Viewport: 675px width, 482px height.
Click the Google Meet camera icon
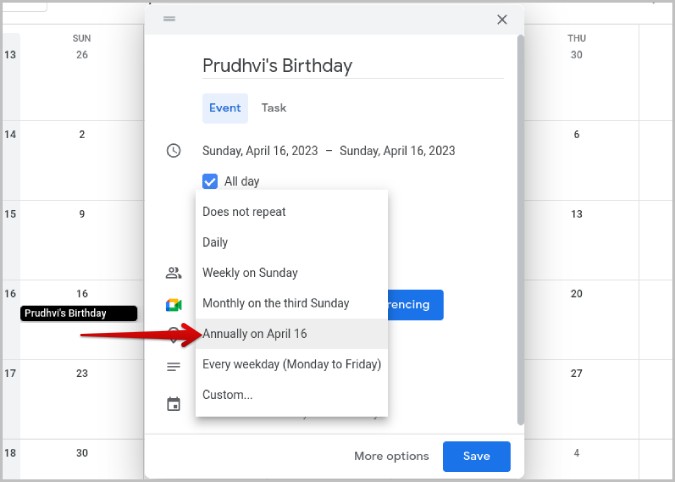point(173,305)
